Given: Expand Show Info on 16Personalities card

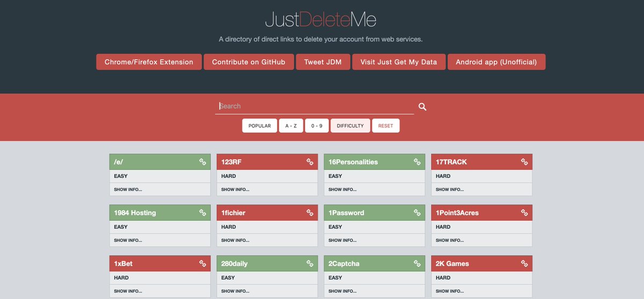Looking at the screenshot, I should point(342,189).
